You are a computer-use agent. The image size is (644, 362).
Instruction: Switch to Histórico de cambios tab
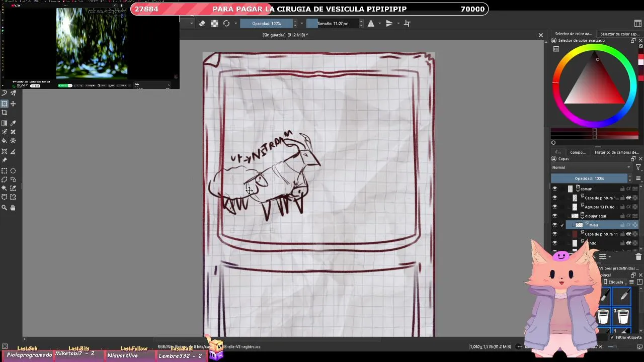[617, 152]
